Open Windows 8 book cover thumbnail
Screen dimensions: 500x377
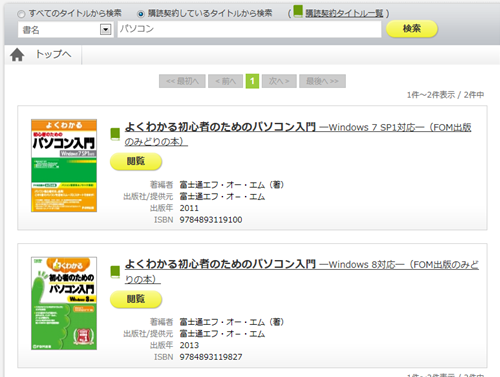(64, 303)
